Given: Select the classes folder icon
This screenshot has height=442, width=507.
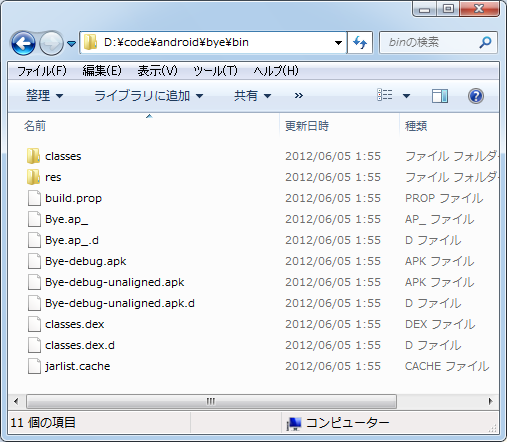Looking at the screenshot, I should 33,156.
